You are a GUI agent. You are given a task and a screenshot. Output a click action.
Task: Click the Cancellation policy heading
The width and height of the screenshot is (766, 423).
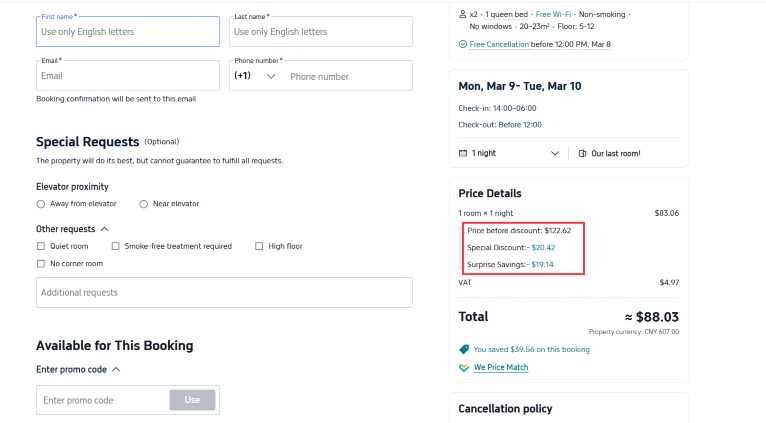(x=505, y=409)
